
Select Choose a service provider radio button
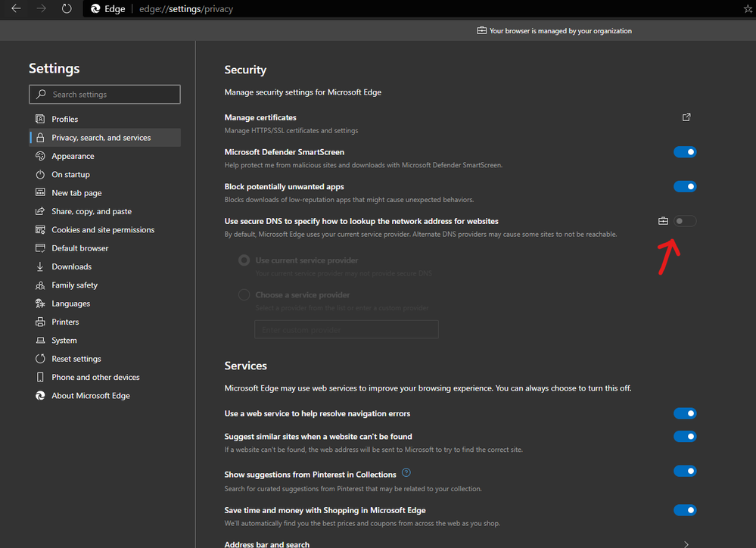[x=244, y=294]
